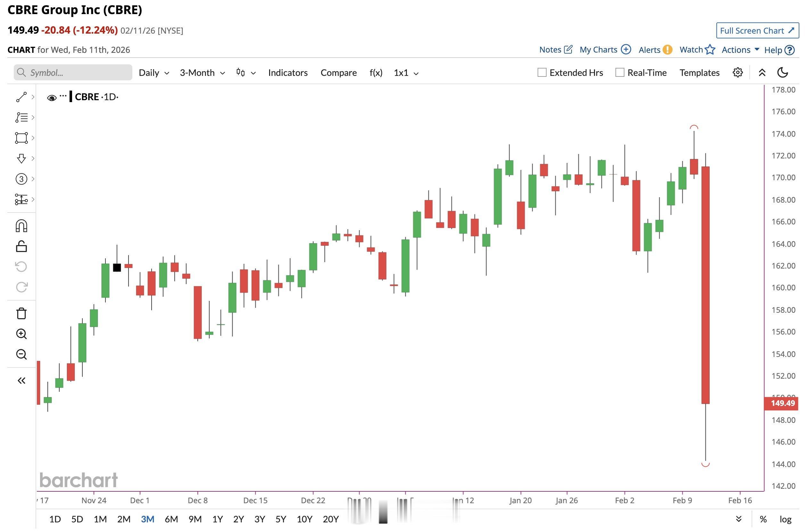
Task: Check the Real-Time checkbox
Action: coord(620,73)
